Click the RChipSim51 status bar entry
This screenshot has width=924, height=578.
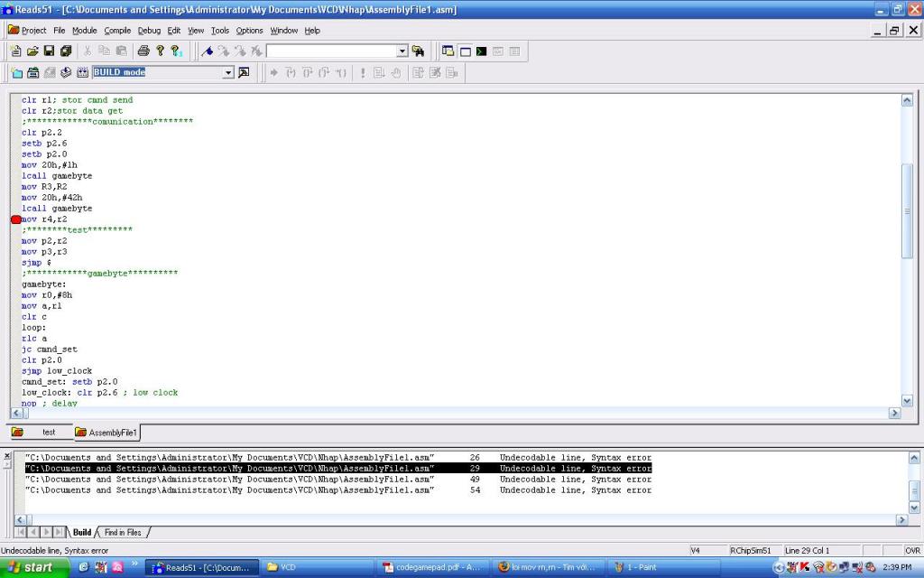pyautogui.click(x=751, y=550)
